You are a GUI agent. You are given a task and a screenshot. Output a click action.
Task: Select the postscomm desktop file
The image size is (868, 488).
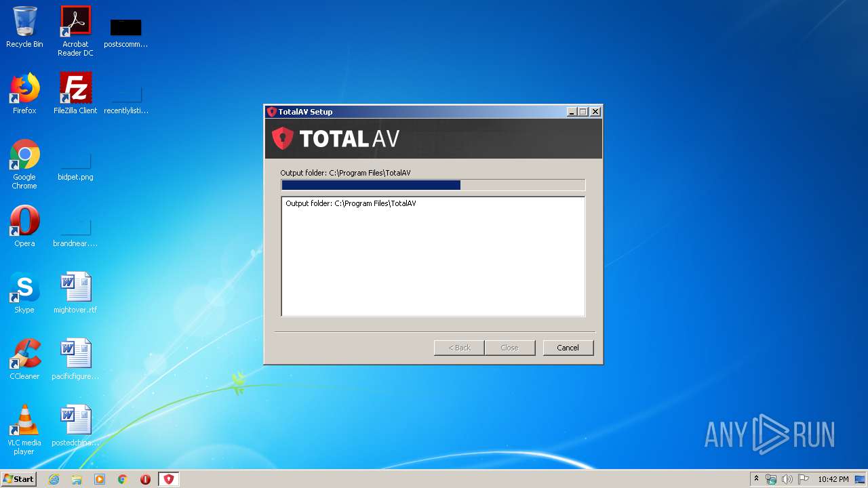point(126,33)
